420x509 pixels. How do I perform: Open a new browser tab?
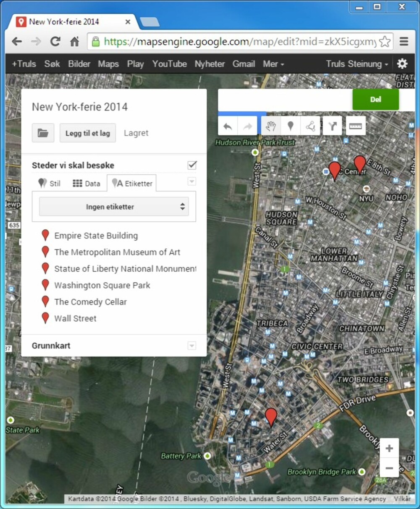click(x=149, y=22)
